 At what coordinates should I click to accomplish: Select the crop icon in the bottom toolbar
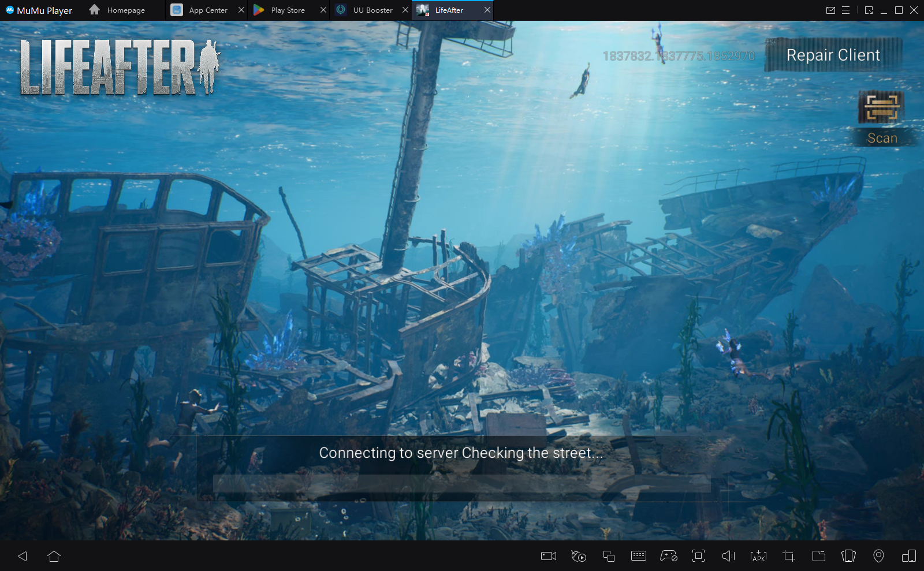pos(788,556)
